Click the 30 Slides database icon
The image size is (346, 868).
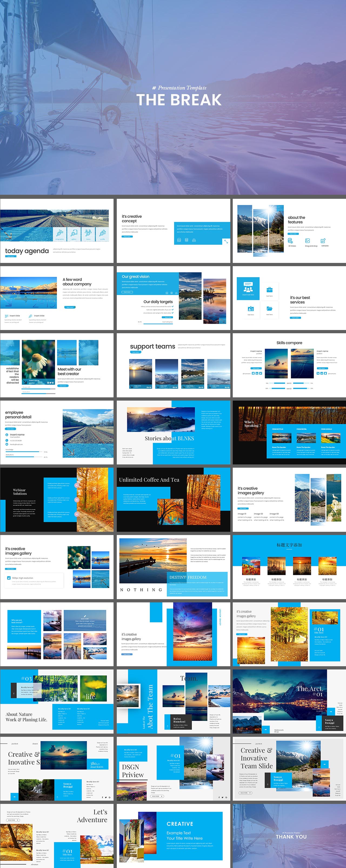click(290, 240)
